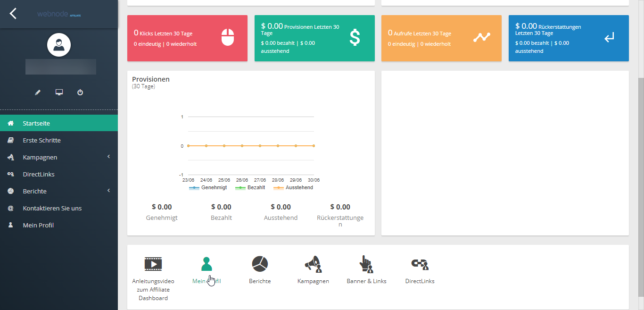Click the power logout icon
The height and width of the screenshot is (310, 644).
pos(80,92)
